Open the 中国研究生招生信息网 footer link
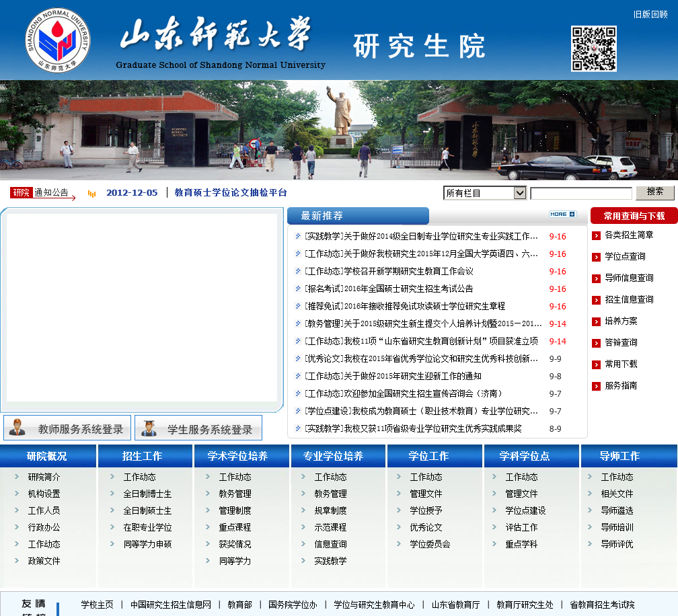 pos(171,605)
